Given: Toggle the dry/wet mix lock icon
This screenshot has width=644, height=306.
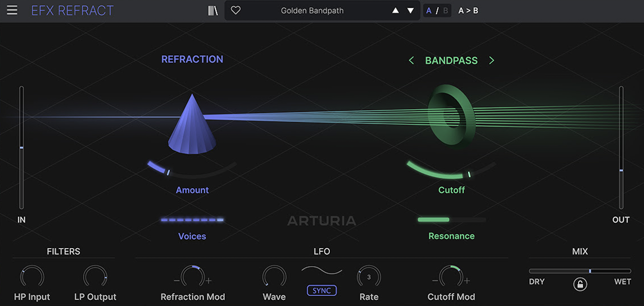Looking at the screenshot, I should [580, 284].
